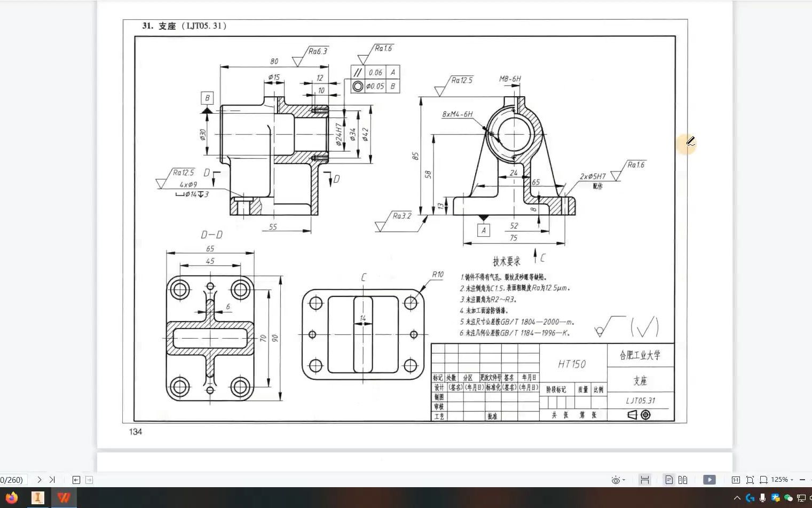Click the pen annotation cursor icon
Image resolution: width=812 pixels, height=508 pixels.
tap(690, 142)
